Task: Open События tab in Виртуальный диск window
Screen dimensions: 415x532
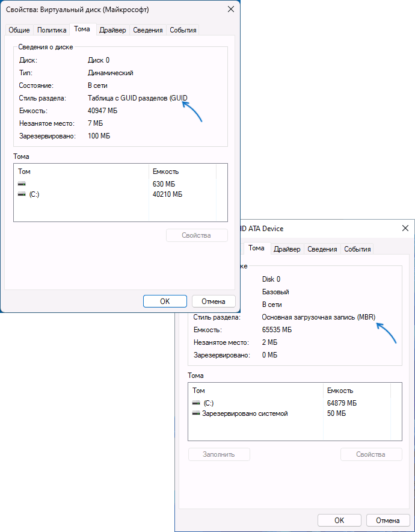Action: pos(183,30)
